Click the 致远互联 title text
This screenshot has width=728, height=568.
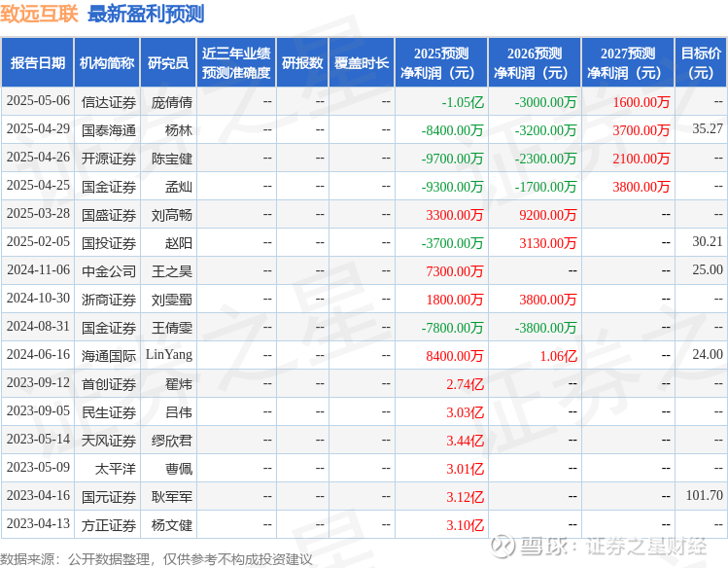pyautogui.click(x=39, y=14)
